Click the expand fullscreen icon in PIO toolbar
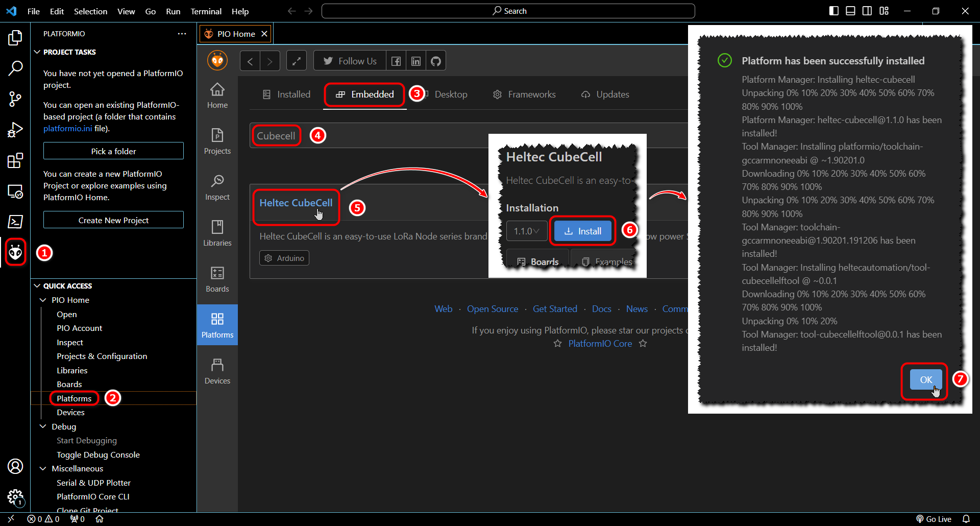 pos(297,61)
